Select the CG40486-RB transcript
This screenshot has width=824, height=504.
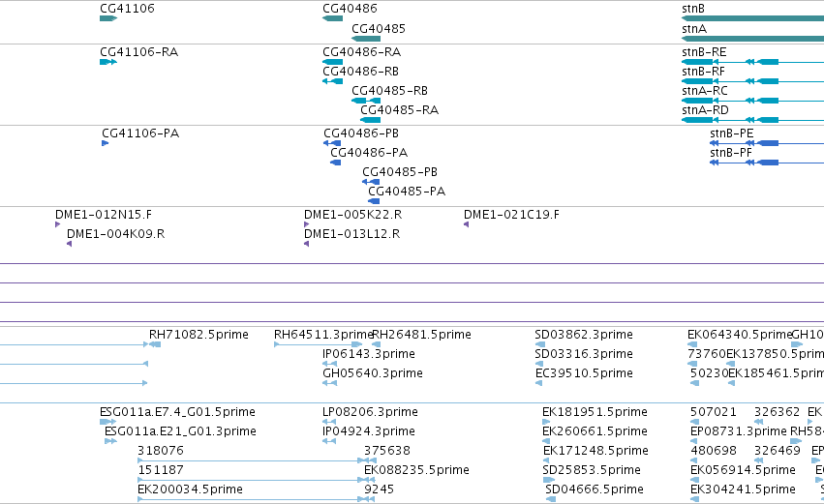click(x=333, y=81)
